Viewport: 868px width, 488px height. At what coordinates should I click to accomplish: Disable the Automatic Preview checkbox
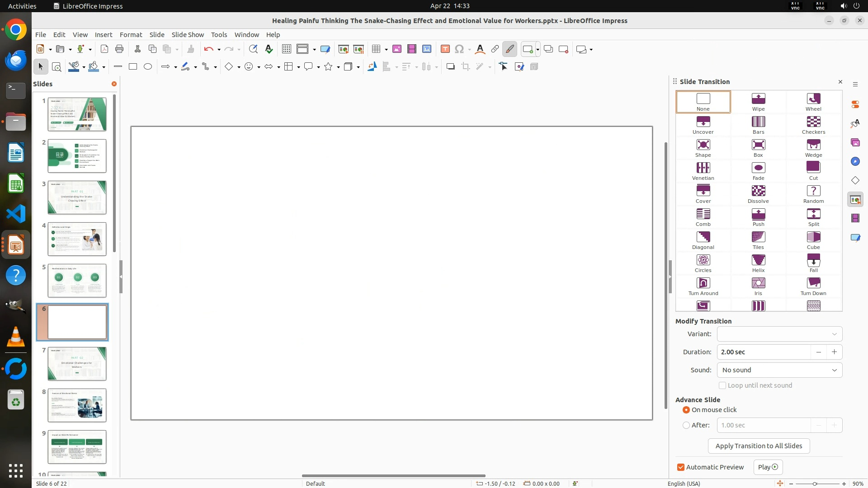[681, 467]
